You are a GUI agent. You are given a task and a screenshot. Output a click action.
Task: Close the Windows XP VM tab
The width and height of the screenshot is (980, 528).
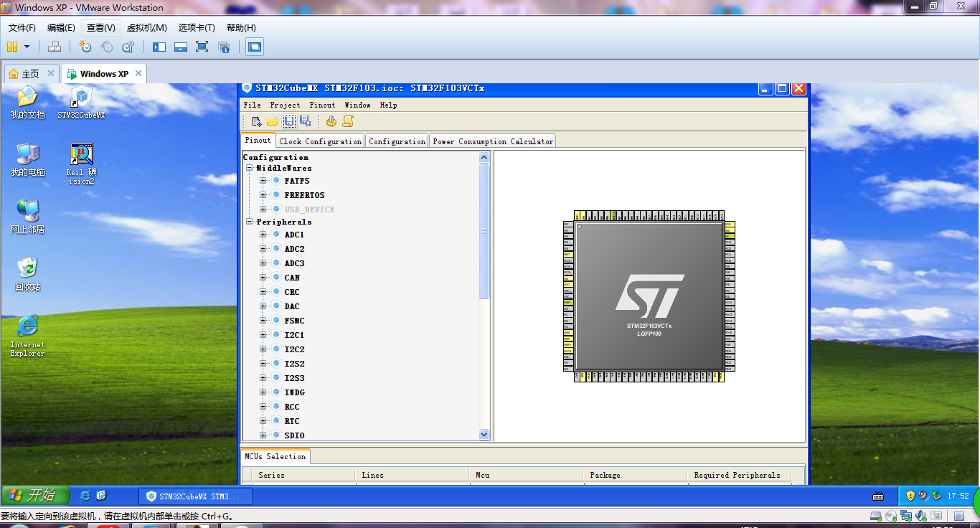(x=138, y=73)
